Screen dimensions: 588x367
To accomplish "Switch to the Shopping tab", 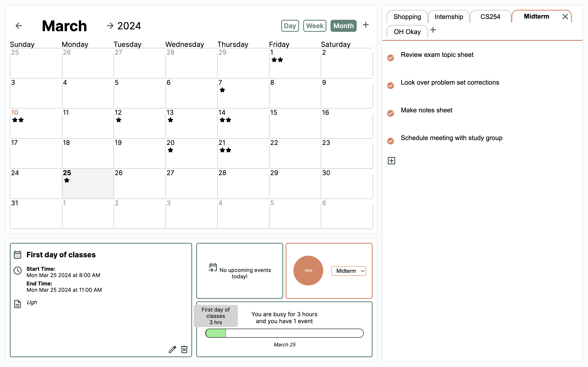I will pos(407,17).
